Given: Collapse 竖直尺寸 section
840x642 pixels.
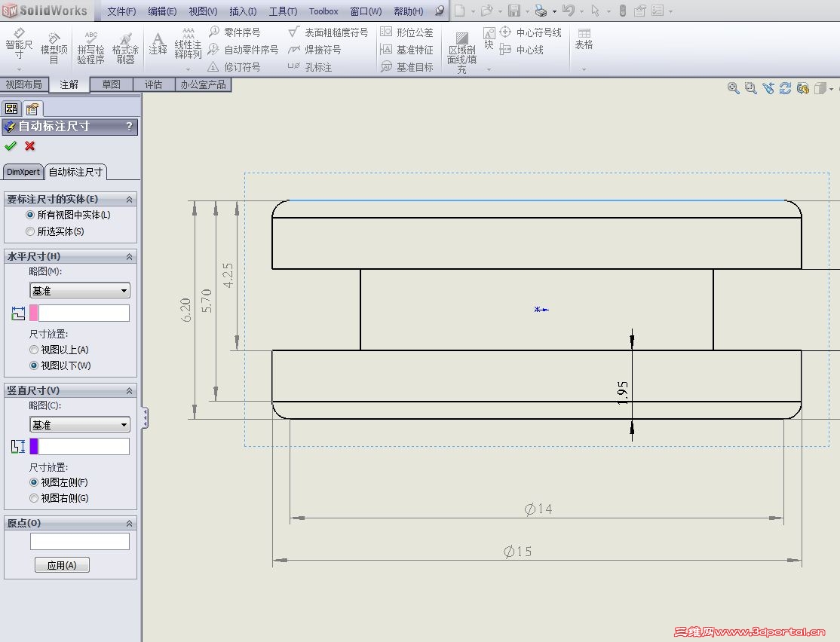Looking at the screenshot, I should (x=129, y=390).
